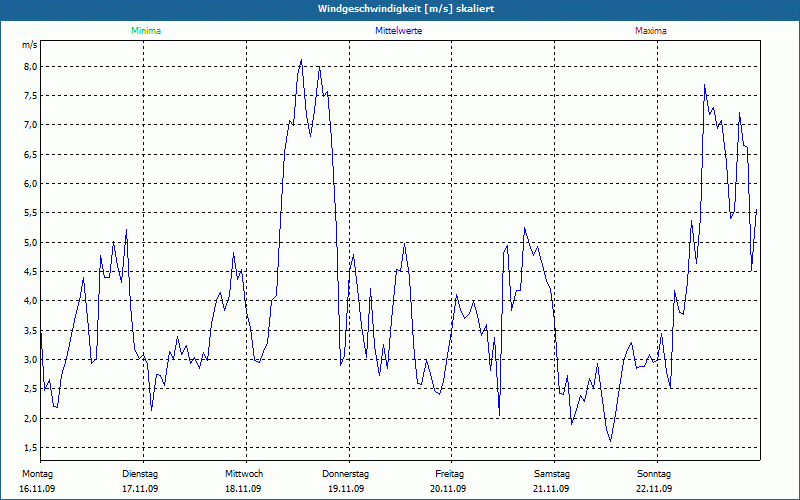This screenshot has width=800, height=500.
Task: Click the date 19.11.09
Action: click(x=346, y=489)
